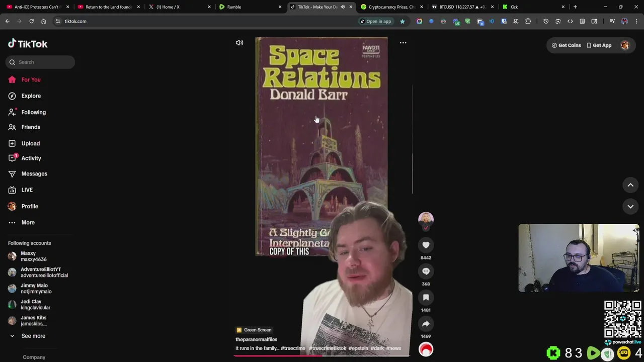The width and height of the screenshot is (644, 362).
Task: Like the video with heart icon
Action: click(x=426, y=245)
